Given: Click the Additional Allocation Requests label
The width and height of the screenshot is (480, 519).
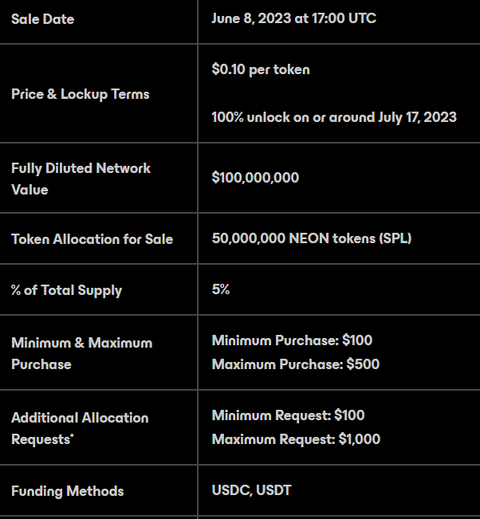Looking at the screenshot, I should click(x=80, y=428).
